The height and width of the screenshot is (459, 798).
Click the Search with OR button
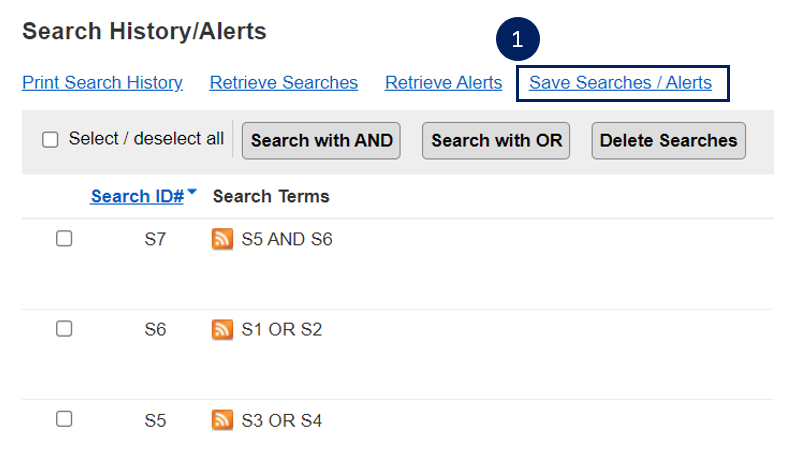(x=496, y=140)
